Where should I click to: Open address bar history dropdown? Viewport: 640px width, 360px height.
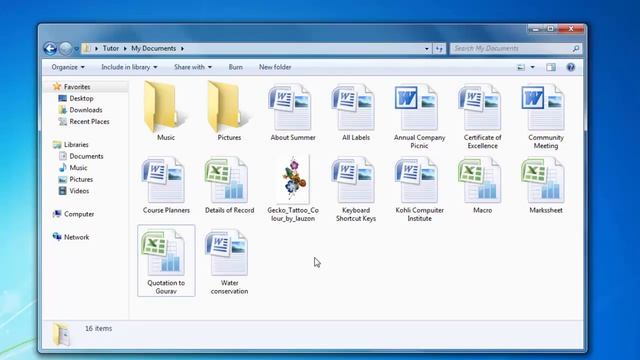tap(427, 49)
